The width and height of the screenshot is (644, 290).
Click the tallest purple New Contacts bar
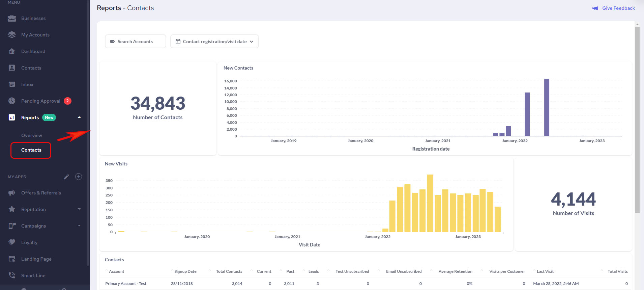pos(547,107)
